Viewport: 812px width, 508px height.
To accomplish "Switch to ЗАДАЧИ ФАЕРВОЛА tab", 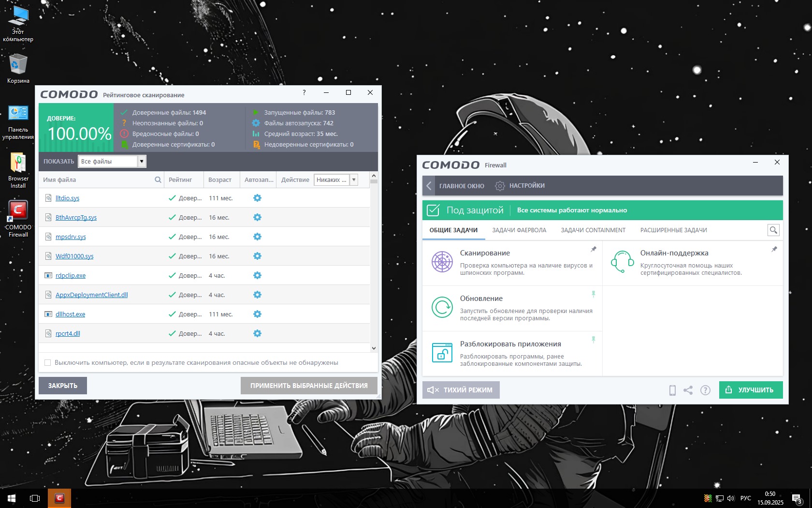I will click(x=519, y=230).
